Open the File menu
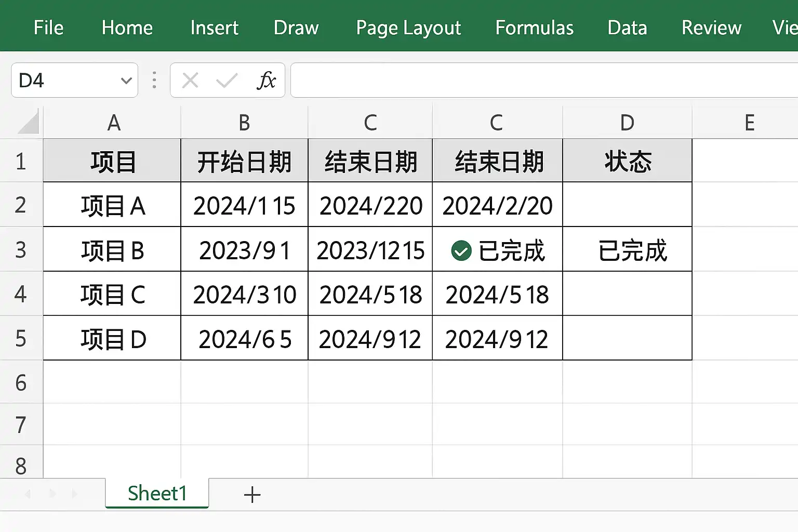The image size is (798, 532). tap(48, 28)
